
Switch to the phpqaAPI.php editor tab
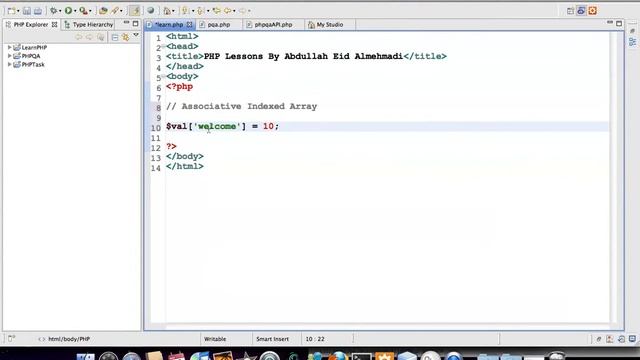coord(273,24)
